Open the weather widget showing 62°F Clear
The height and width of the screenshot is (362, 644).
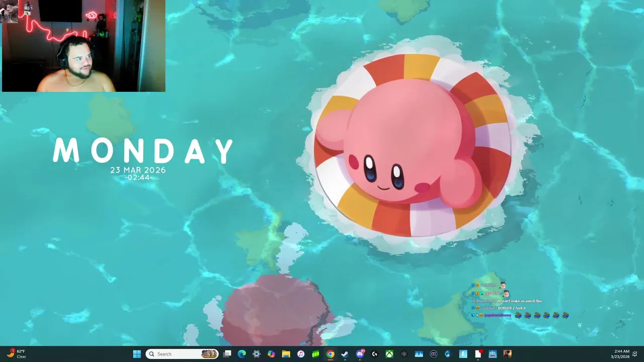click(16, 354)
